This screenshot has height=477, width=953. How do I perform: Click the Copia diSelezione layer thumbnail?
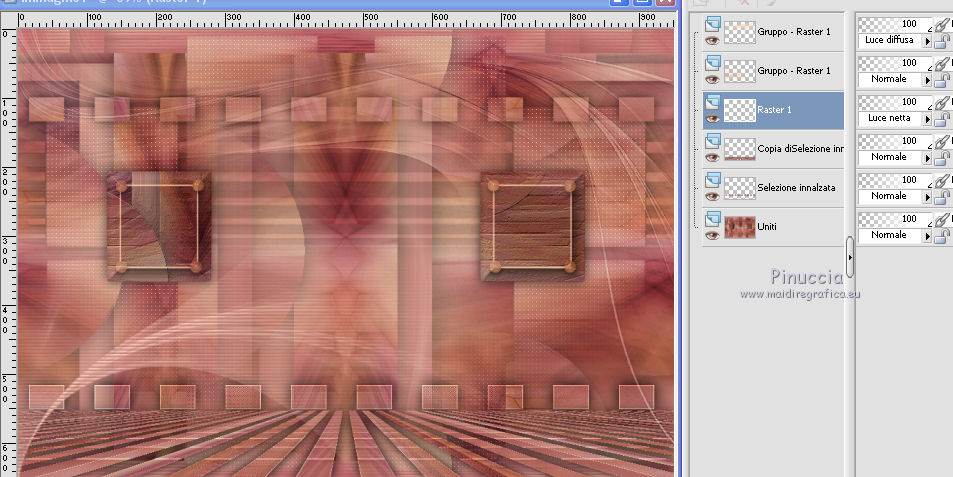pyautogui.click(x=740, y=149)
